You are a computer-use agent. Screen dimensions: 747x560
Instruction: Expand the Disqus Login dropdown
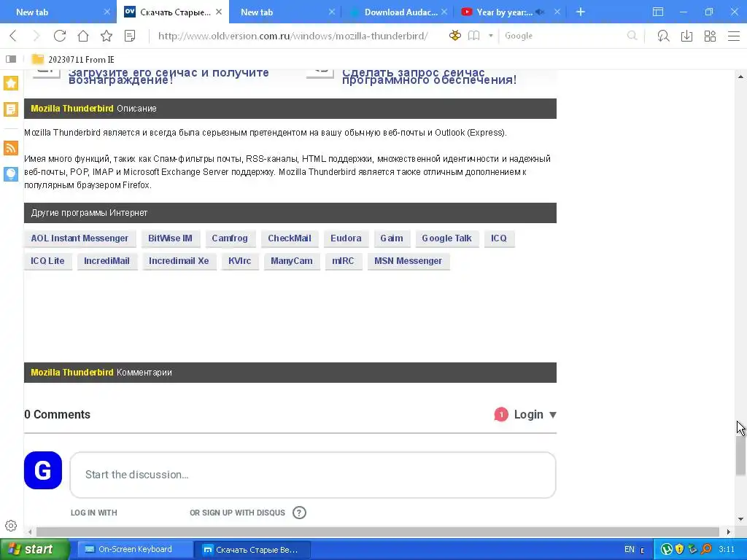(x=535, y=414)
